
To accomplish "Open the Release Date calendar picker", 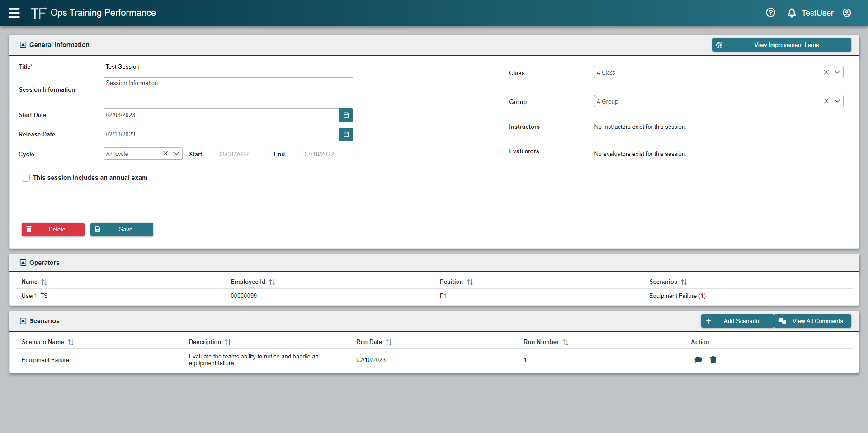I will click(x=346, y=135).
